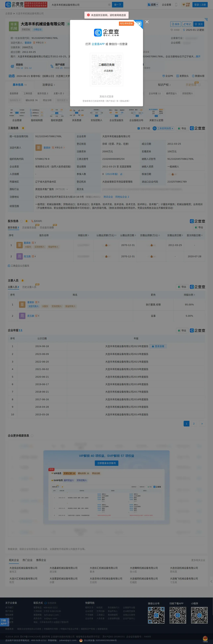The image size is (213, 644).
Task: Open 工商自主公示股东 link
Action: coord(18,266)
